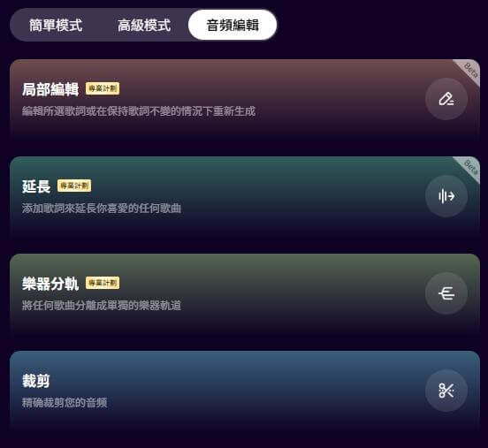Open the 裁剪 card title
The height and width of the screenshot is (448, 488).
36,381
